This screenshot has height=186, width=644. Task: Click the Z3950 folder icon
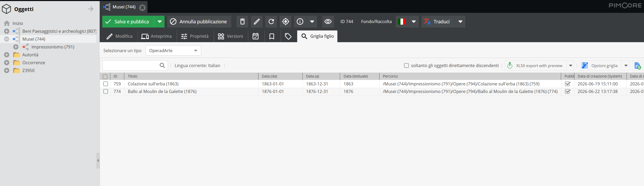(x=16, y=70)
